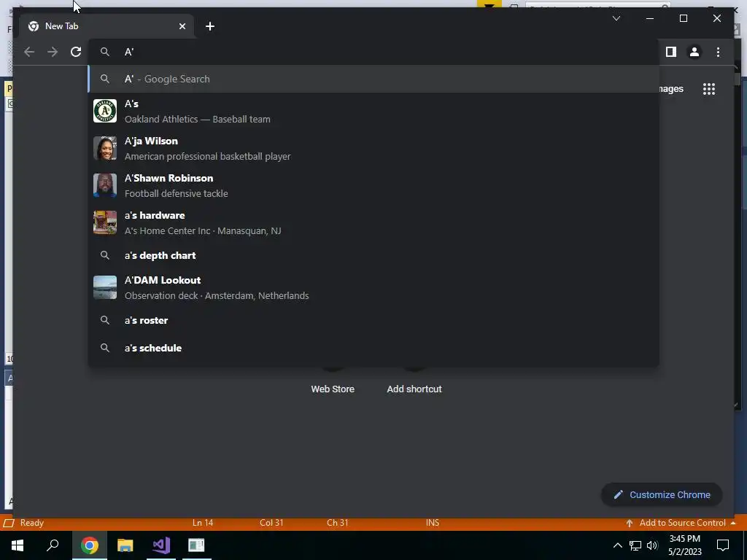Click the A'Shawn Robinson photo thumbnail

pos(105,185)
